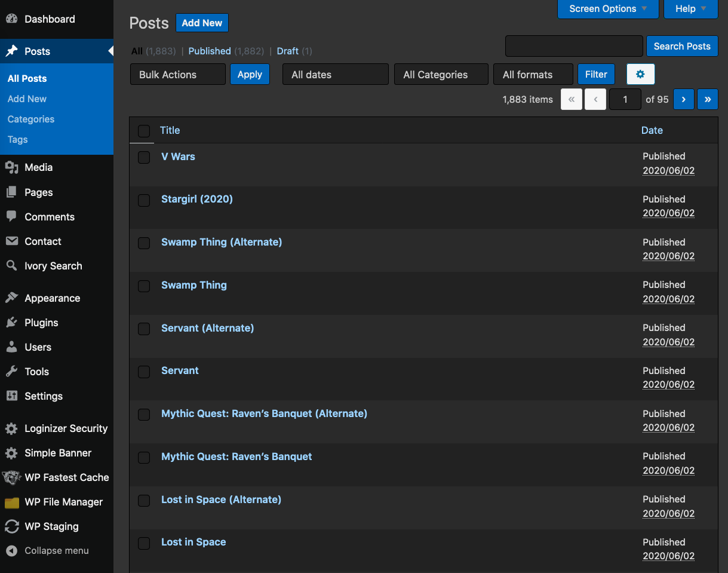This screenshot has width=728, height=573.
Task: Click the current page number field
Action: [625, 99]
